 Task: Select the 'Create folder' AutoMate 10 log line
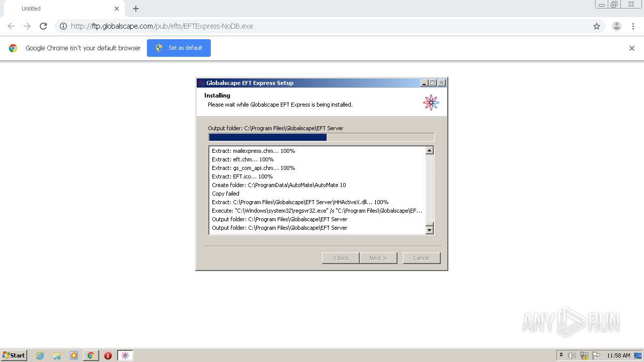point(279,185)
